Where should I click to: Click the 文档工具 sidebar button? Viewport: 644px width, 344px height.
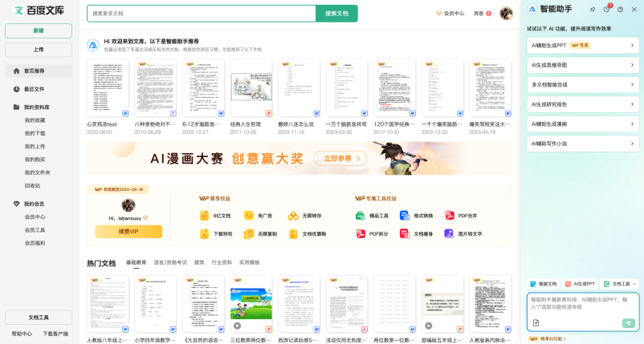coord(39,318)
